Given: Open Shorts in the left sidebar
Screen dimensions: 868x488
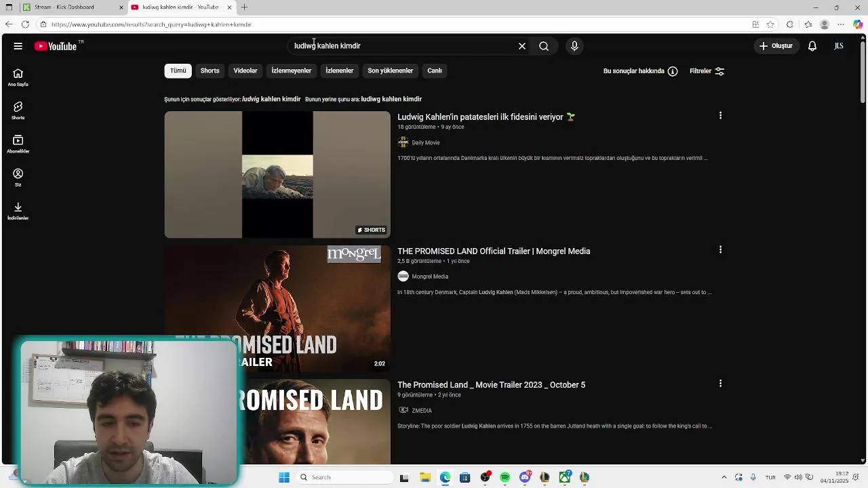Looking at the screenshot, I should (x=18, y=111).
